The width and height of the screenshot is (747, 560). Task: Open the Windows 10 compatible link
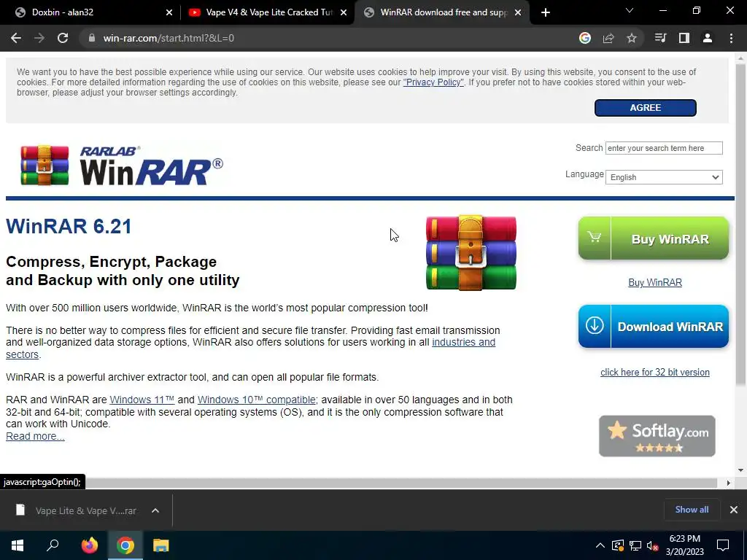256,400
